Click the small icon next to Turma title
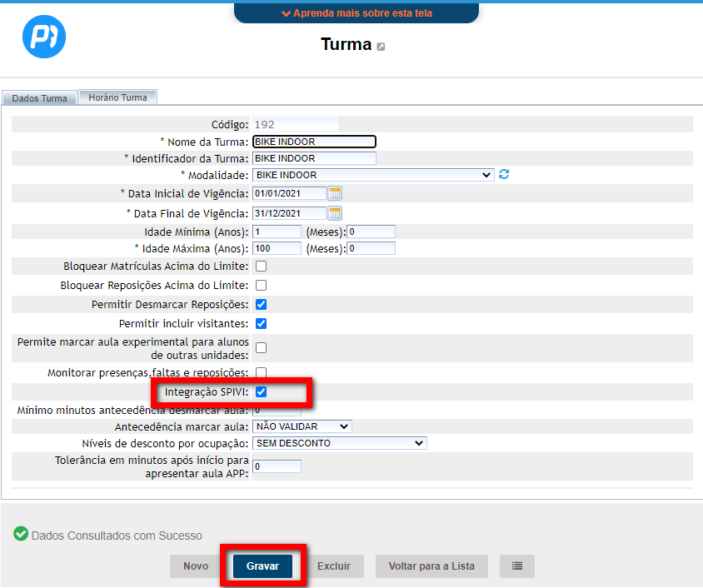Image resolution: width=703 pixels, height=588 pixels. (381, 47)
